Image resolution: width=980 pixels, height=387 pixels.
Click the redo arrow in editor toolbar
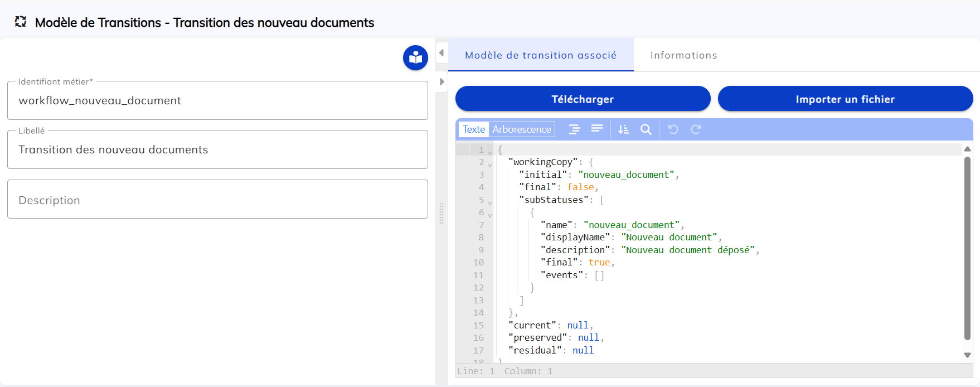coord(696,129)
